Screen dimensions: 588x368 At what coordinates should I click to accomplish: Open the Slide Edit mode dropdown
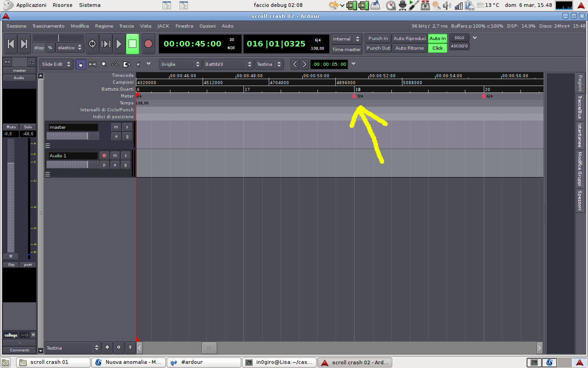point(56,64)
